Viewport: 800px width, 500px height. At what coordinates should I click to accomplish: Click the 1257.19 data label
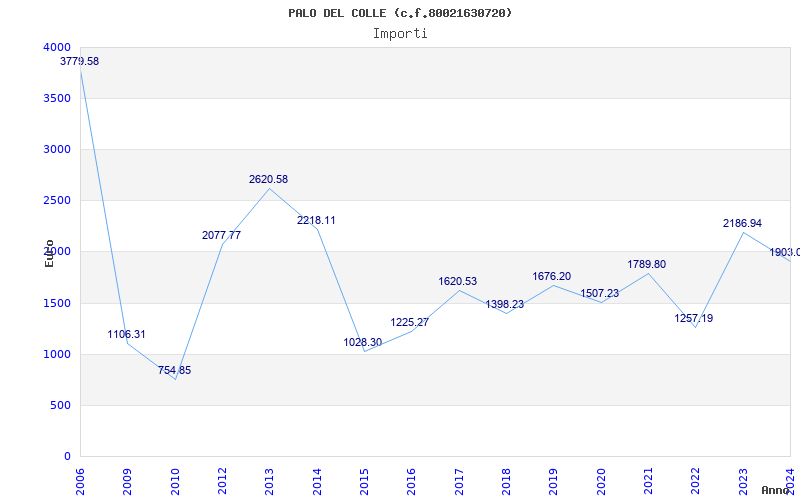694,318
